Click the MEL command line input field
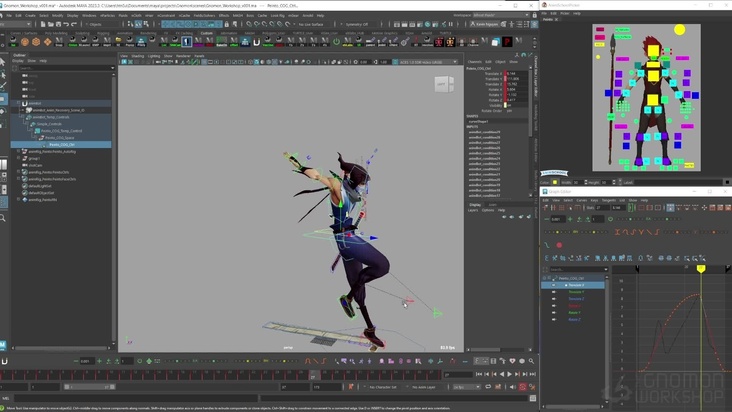 point(136,398)
